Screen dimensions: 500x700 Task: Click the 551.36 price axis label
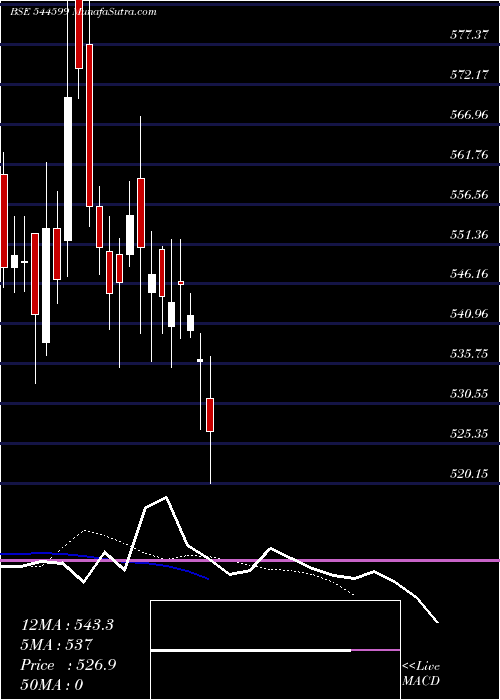[469, 234]
